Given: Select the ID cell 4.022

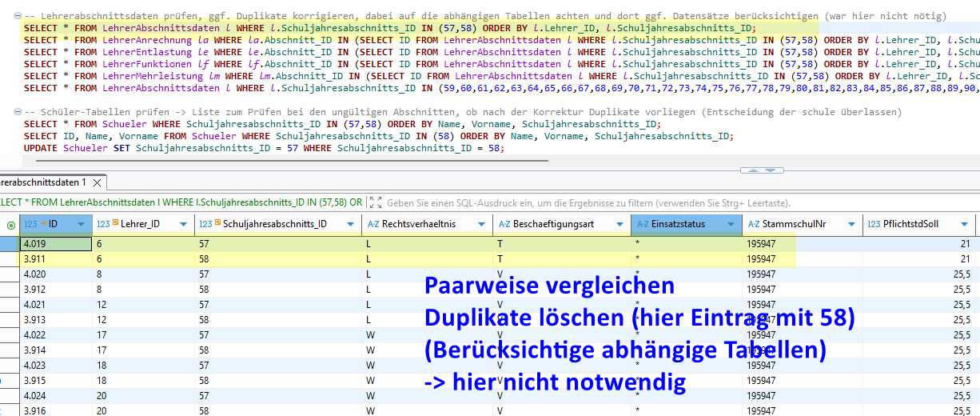Looking at the screenshot, I should click(56, 334).
